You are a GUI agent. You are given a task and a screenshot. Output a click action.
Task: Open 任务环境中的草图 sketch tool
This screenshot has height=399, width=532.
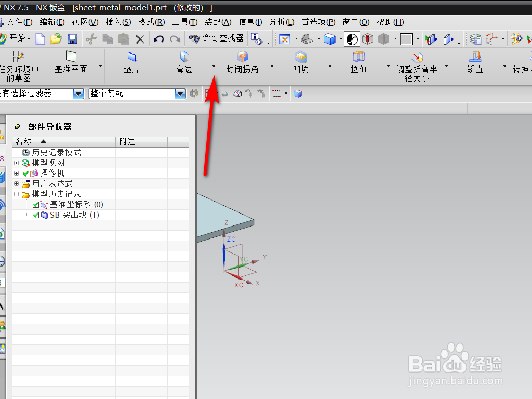pos(19,66)
